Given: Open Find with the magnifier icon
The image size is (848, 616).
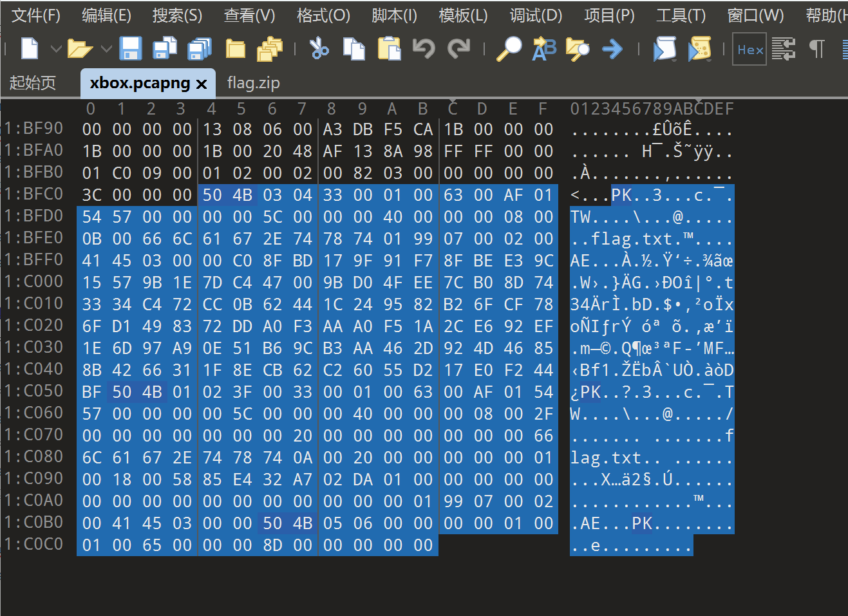Looking at the screenshot, I should [x=509, y=49].
